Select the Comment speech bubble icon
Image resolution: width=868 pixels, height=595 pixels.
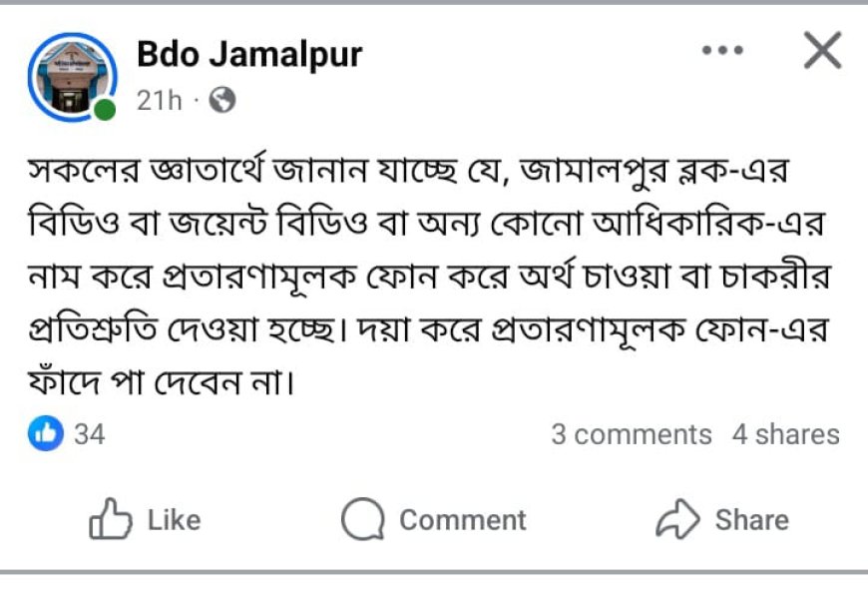365,518
